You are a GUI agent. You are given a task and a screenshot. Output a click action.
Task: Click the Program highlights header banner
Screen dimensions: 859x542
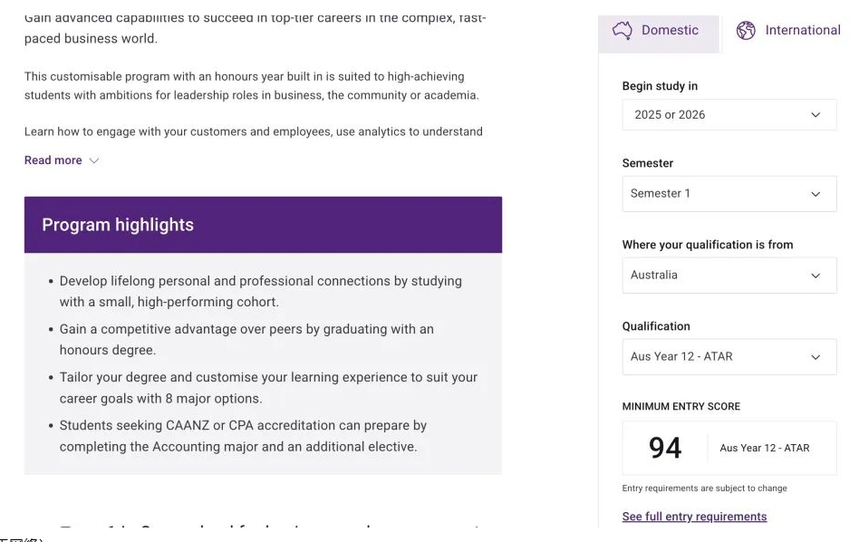(263, 225)
